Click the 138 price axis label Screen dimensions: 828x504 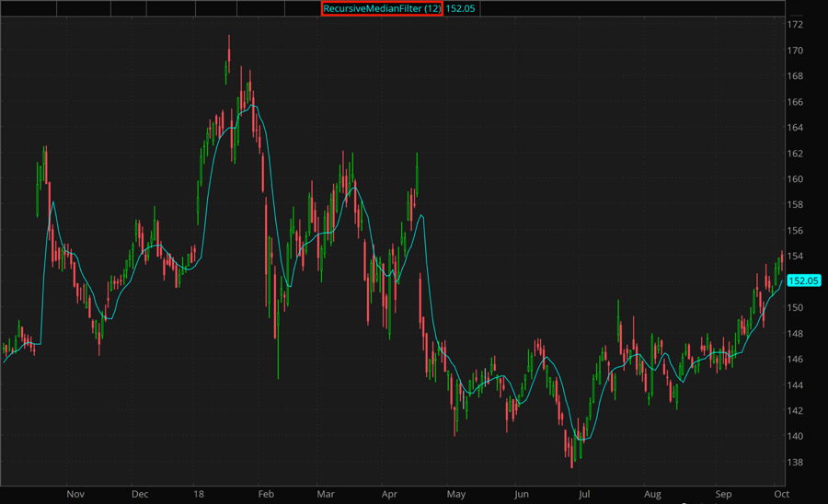(x=797, y=462)
